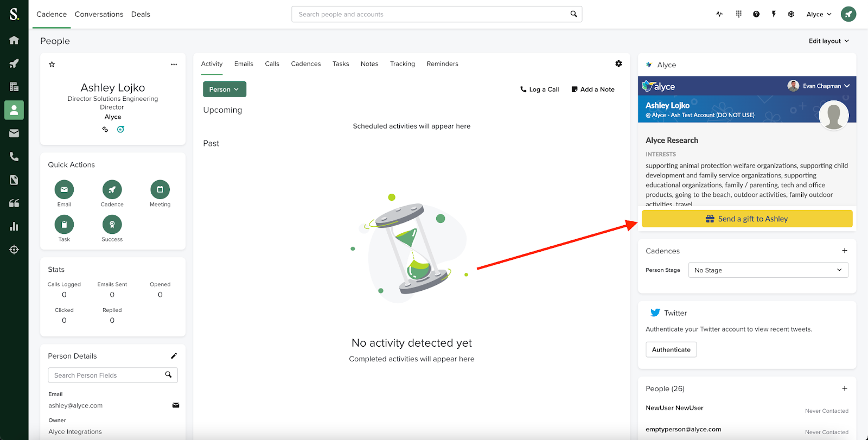The width and height of the screenshot is (868, 440).
Task: Add a person with People plus icon
Action: click(x=845, y=388)
